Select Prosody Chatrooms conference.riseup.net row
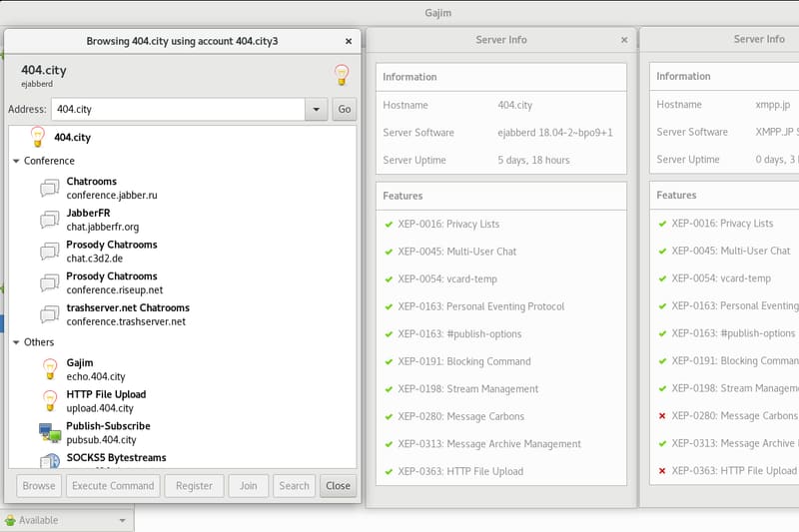 (x=183, y=282)
